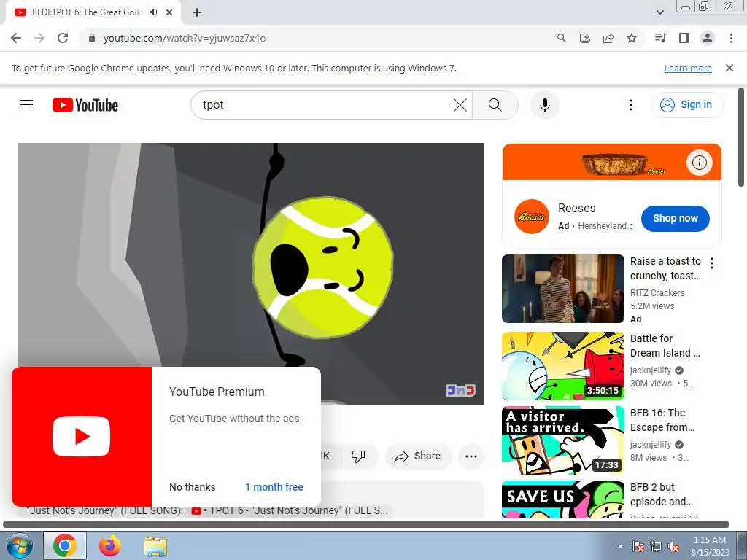Click the Reeses advertiser logo
Viewport: 747px width, 560px height.
click(532, 217)
